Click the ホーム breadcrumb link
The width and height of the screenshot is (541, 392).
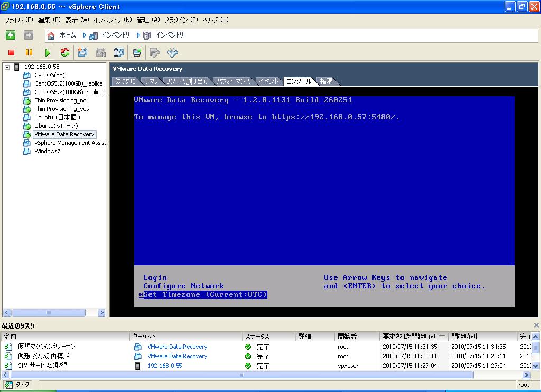coord(68,35)
